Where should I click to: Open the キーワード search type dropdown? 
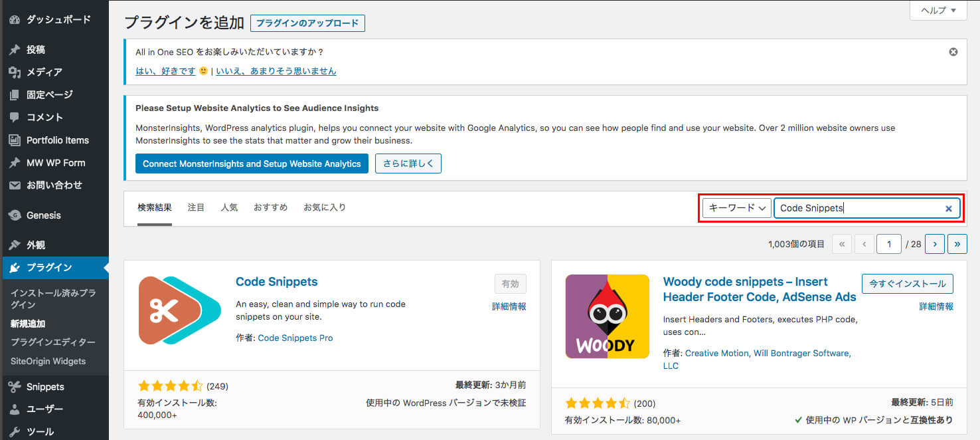pos(736,208)
